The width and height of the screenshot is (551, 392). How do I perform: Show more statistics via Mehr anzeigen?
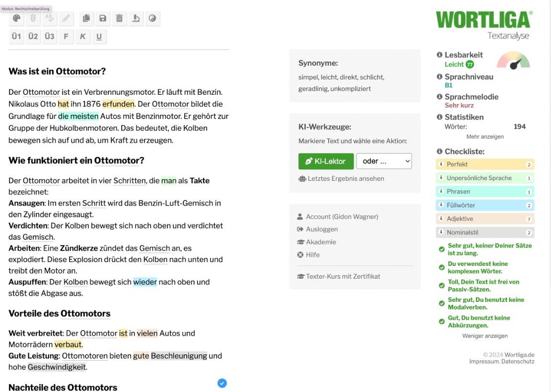[x=484, y=136]
